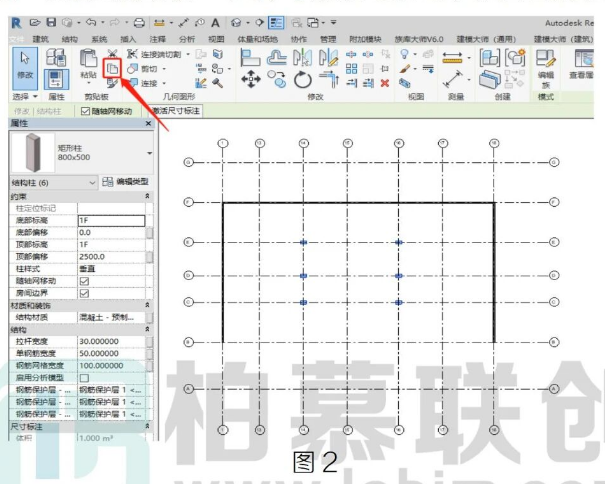Select the Text tool 'A' in quick access
The image size is (605, 484).
point(215,23)
